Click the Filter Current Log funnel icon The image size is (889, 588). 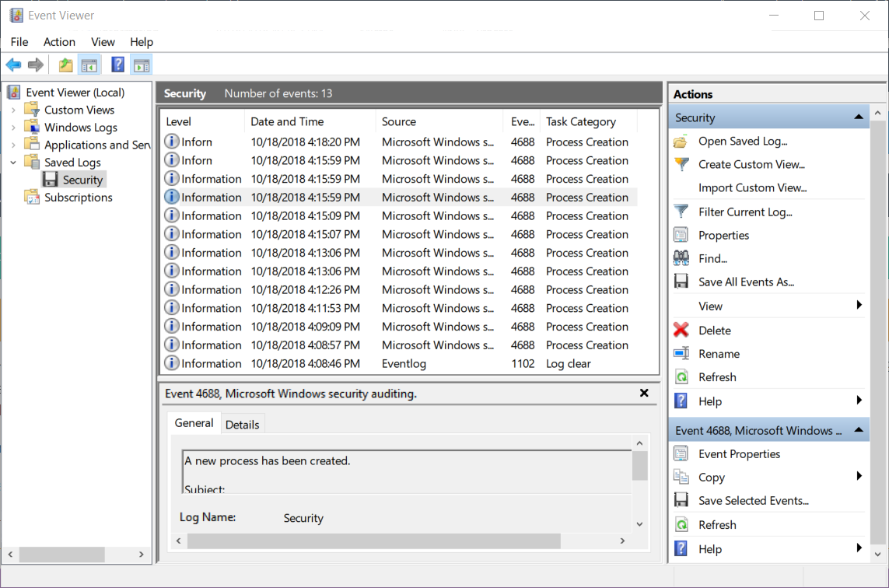(681, 212)
